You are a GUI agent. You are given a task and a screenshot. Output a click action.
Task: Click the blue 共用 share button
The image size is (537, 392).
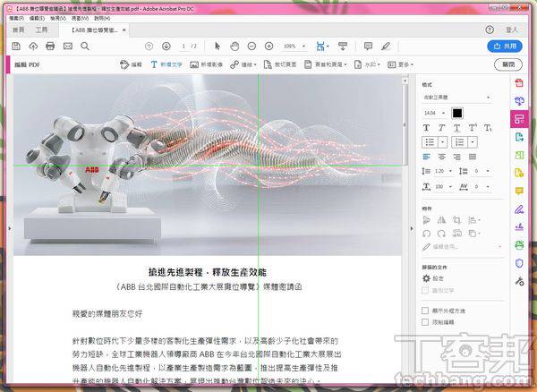pos(505,46)
